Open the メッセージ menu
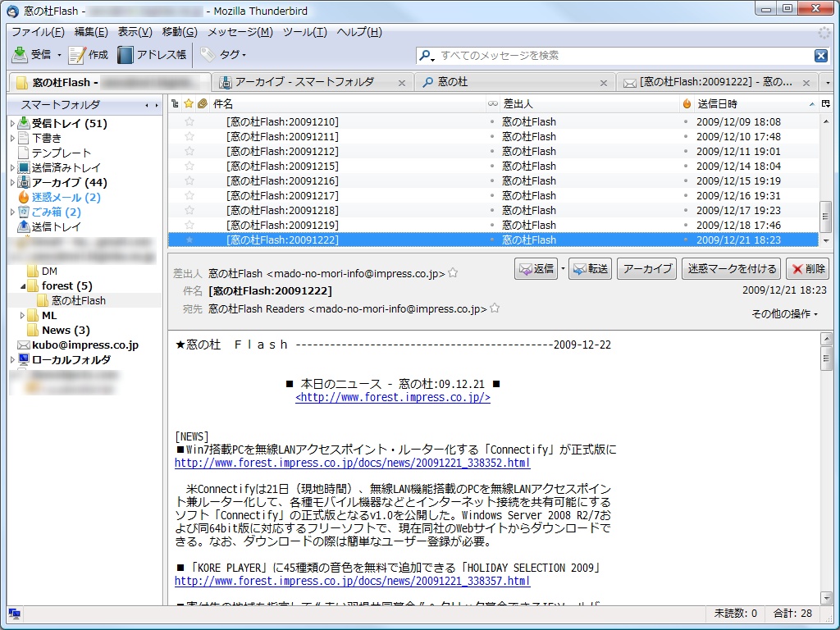Viewport: 840px width, 630px height. (x=240, y=32)
